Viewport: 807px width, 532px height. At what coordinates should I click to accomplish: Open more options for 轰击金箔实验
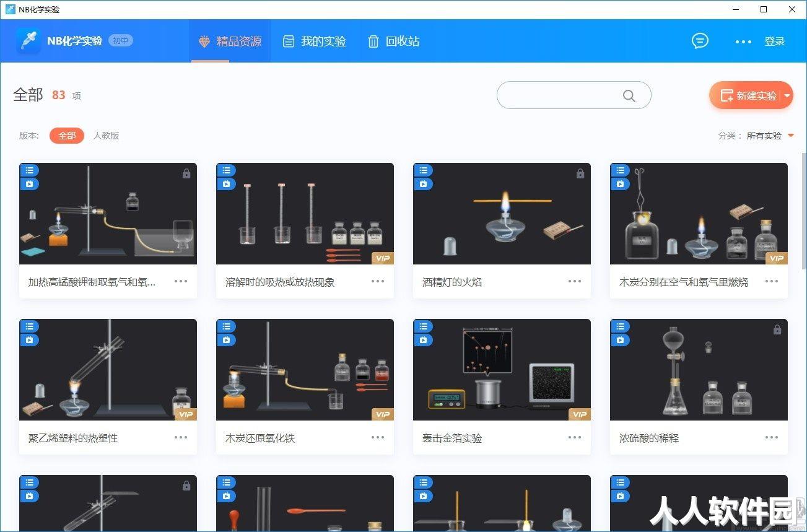(575, 437)
